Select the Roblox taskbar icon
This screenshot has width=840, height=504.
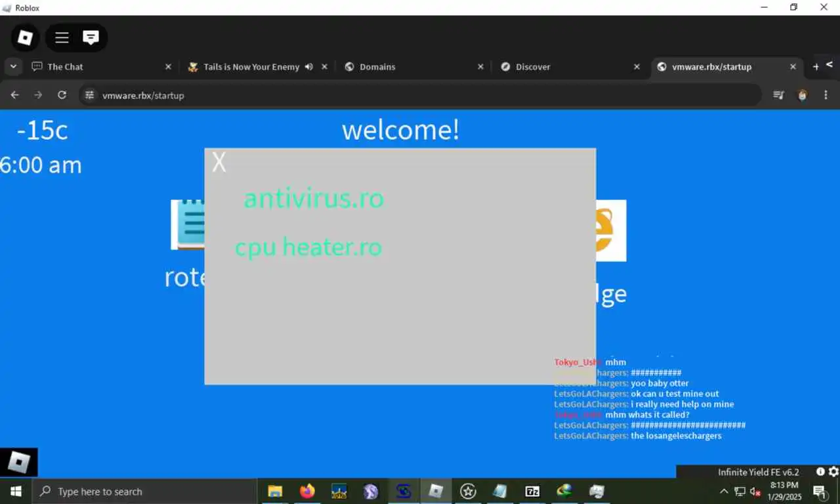(x=436, y=491)
